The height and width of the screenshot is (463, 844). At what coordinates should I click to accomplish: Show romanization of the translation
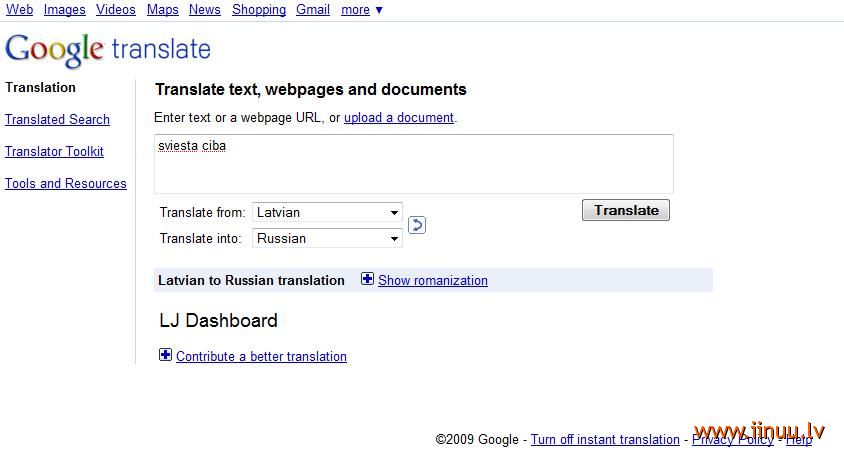(x=433, y=280)
